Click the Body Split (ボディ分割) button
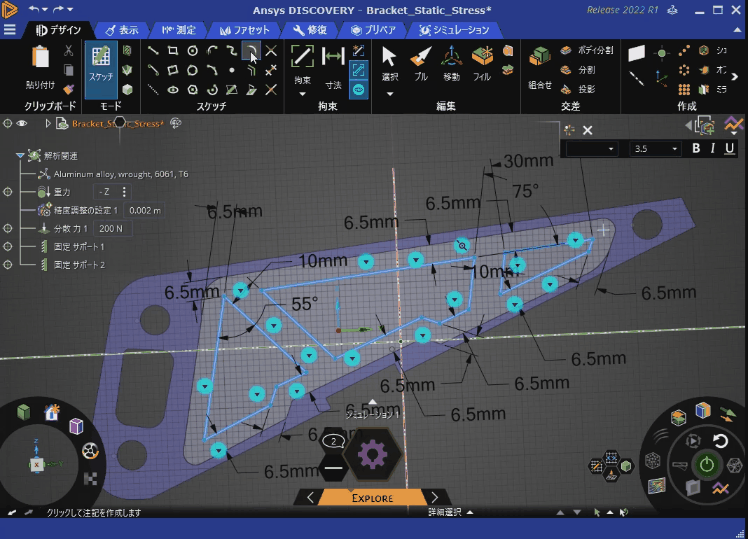The image size is (748, 539). pos(587,50)
